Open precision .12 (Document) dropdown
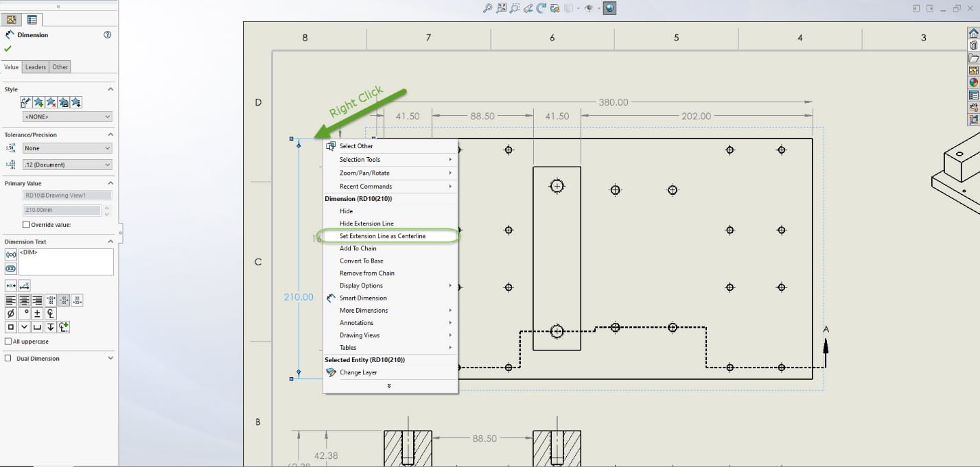 click(x=66, y=165)
